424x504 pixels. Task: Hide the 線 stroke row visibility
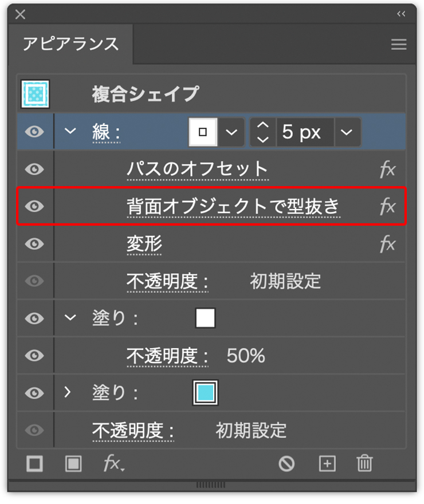pyautogui.click(x=35, y=132)
